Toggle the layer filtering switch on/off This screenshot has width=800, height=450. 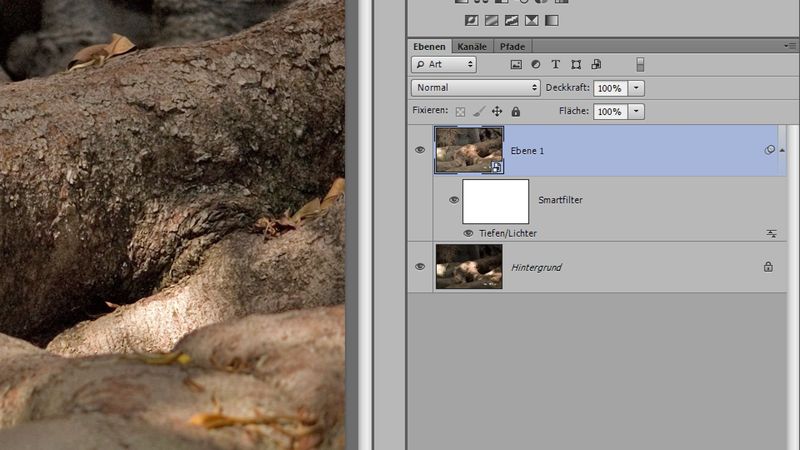(x=641, y=64)
